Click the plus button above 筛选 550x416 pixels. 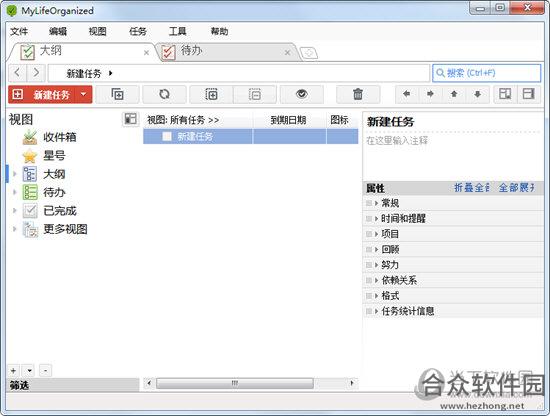(x=13, y=370)
